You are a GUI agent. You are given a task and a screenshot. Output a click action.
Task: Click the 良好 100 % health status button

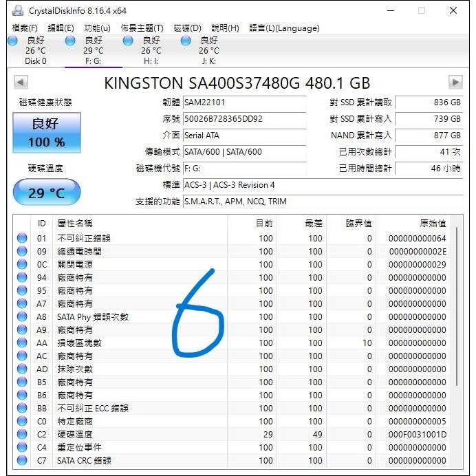point(47,133)
